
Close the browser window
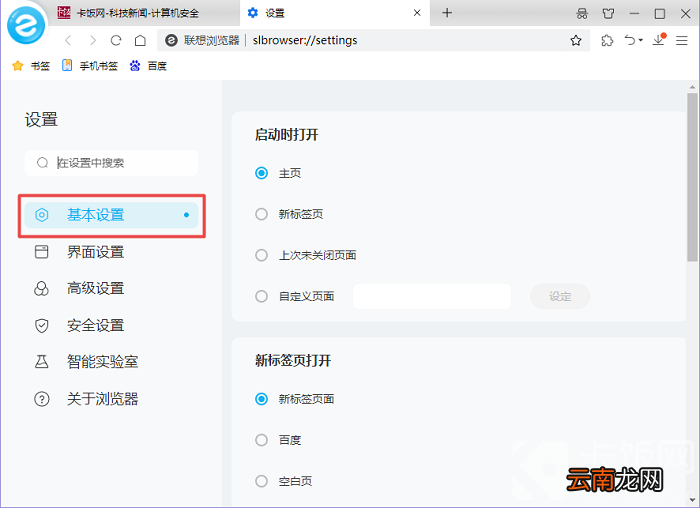pyautogui.click(x=686, y=13)
